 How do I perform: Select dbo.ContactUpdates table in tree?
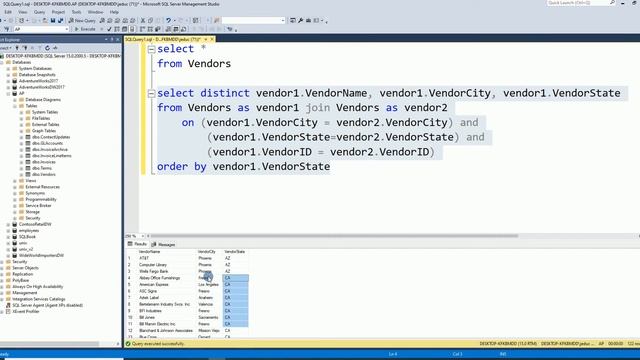51,137
